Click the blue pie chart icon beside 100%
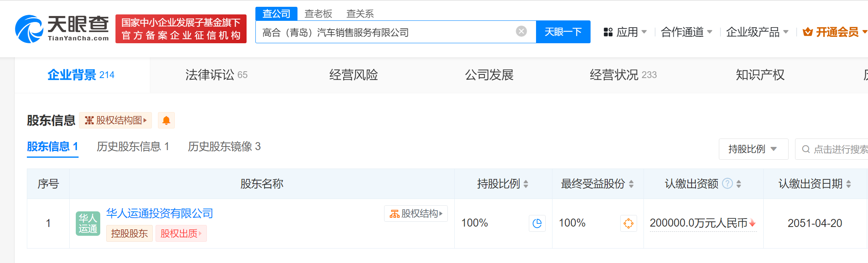 537,223
